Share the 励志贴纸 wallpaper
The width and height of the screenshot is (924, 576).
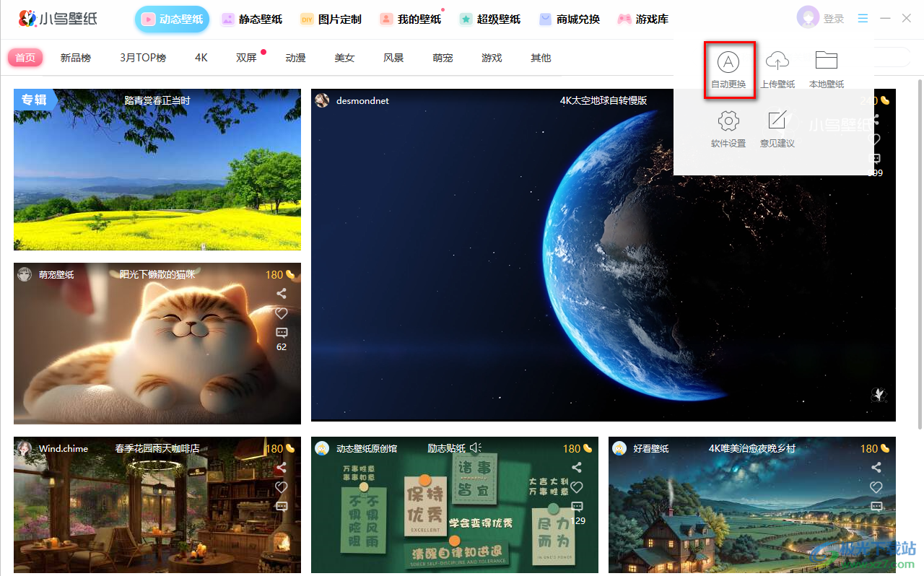click(x=576, y=468)
